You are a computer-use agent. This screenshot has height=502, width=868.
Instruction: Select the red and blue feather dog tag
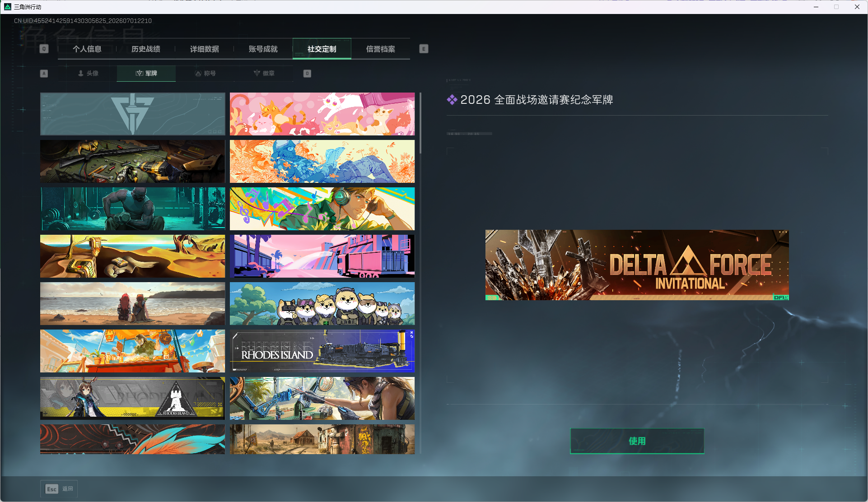coord(132,439)
